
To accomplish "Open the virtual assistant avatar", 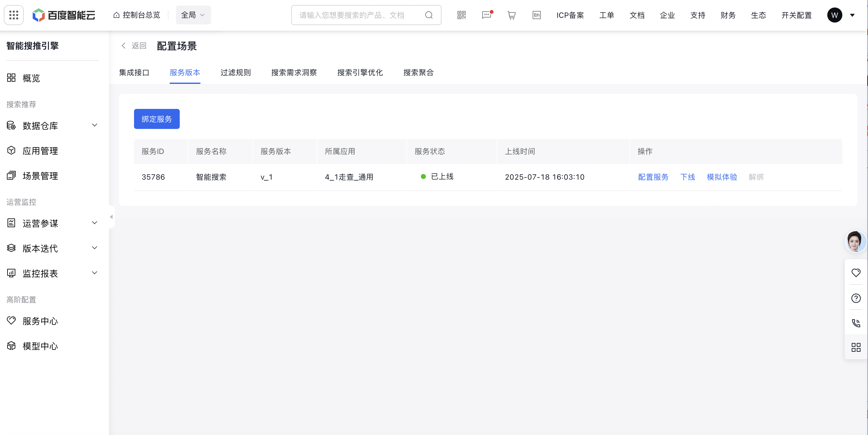I will pos(855,241).
